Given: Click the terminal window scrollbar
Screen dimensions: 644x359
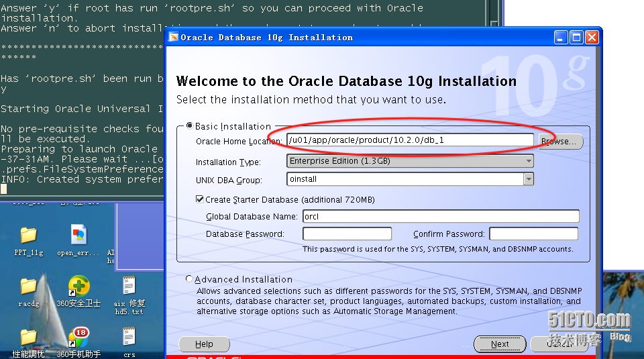Looking at the screenshot, I should tap(495, 12).
